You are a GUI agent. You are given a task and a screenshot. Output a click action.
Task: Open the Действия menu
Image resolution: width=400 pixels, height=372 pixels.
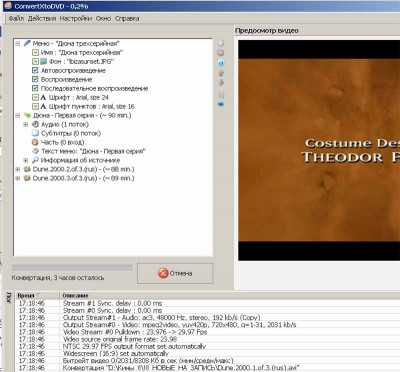[x=42, y=19]
